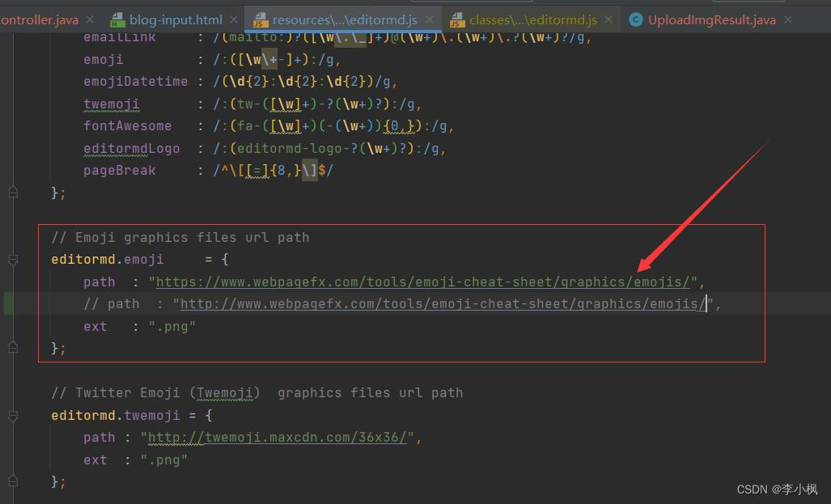Open the UploadImgResult.java tab
Image resolution: width=831 pixels, height=504 pixels.
(712, 20)
